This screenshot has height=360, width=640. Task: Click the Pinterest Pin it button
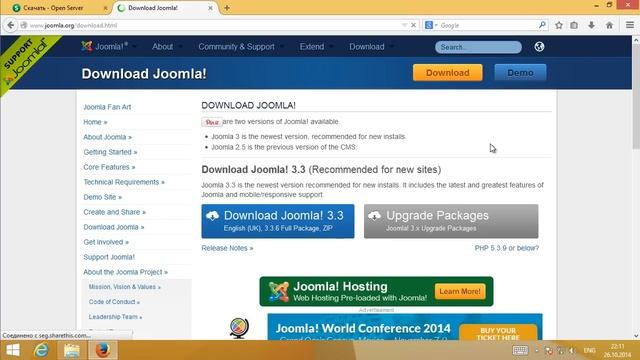[211, 122]
